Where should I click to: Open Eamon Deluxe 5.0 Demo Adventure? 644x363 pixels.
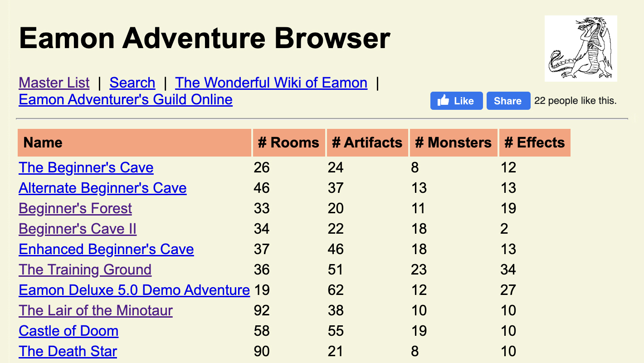134,290
